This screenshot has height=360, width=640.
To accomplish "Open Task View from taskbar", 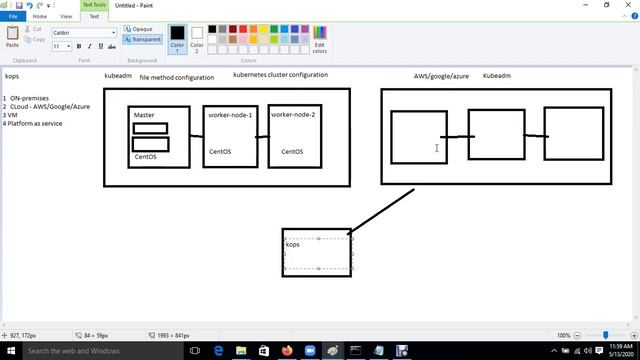I will click(195, 351).
